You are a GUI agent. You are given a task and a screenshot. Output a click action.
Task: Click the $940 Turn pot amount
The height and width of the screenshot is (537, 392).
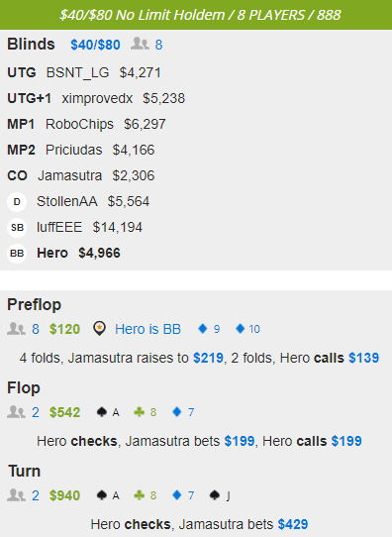(x=64, y=495)
